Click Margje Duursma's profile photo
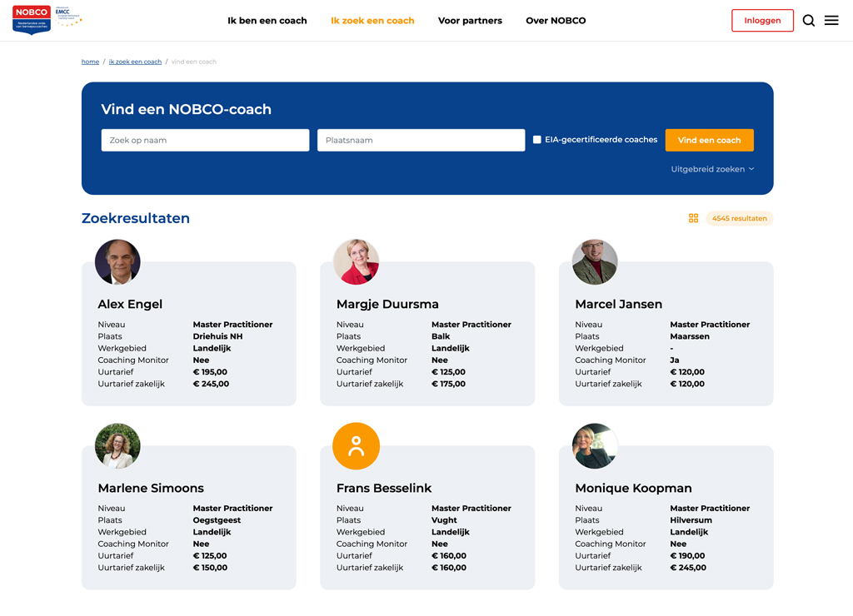Screen dimensions: 853x616 [x=356, y=262]
